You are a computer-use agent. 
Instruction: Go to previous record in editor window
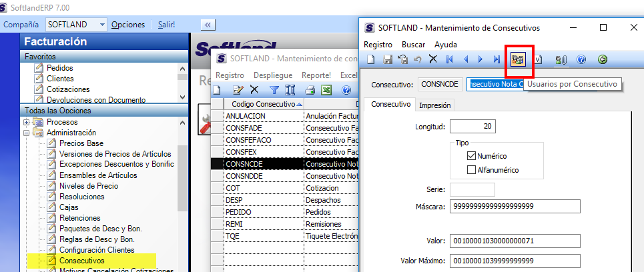coord(466,60)
